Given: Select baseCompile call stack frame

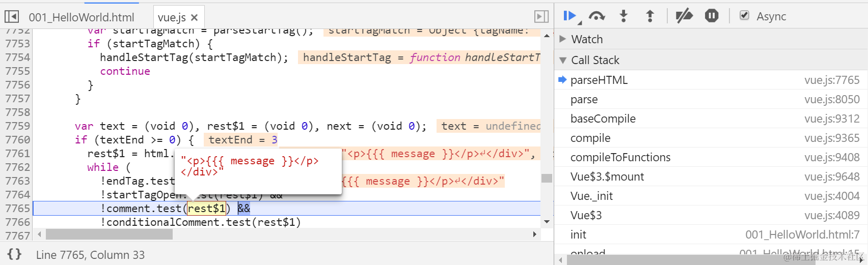Looking at the screenshot, I should (711, 119).
